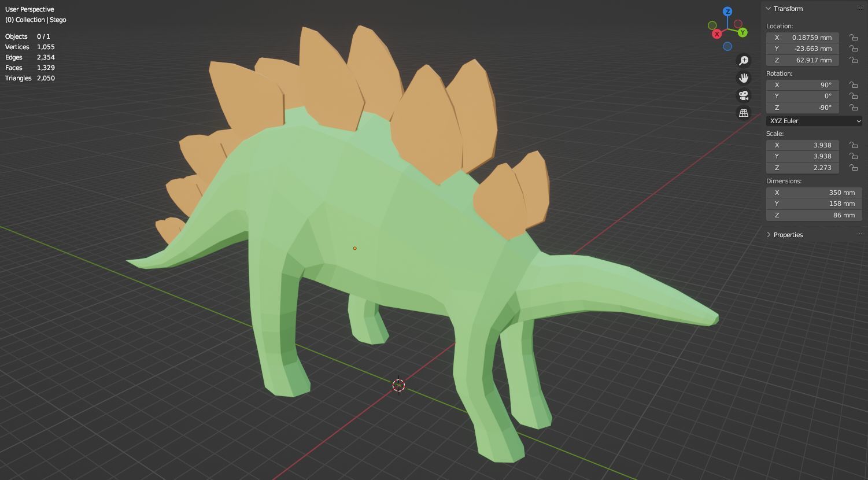
Task: Click the 'Objects 0 / 1' statistic
Action: [28, 36]
